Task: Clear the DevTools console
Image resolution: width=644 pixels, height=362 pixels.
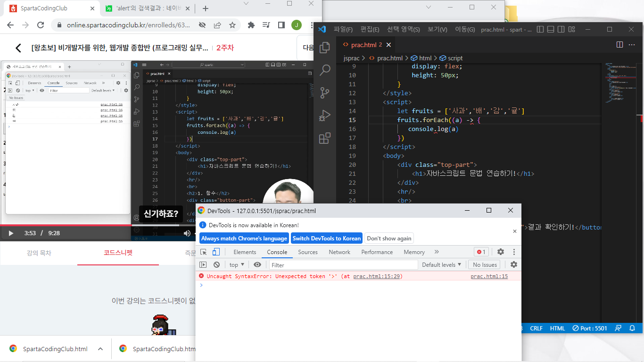Action: click(x=216, y=265)
